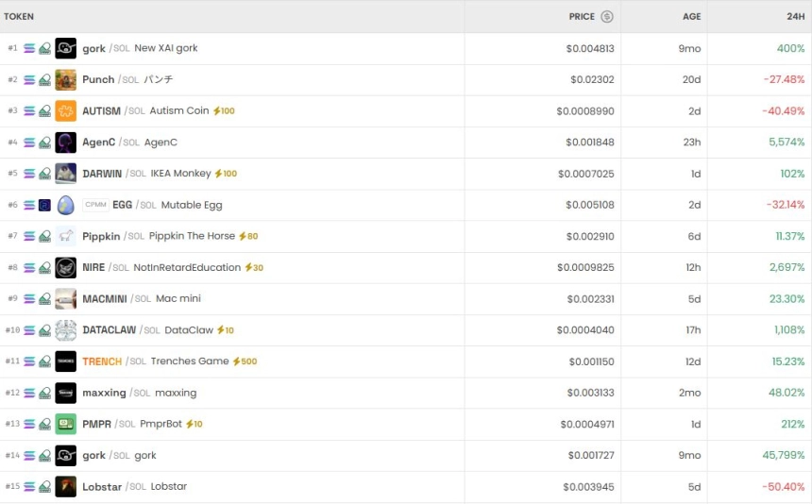Image resolution: width=812 pixels, height=504 pixels.
Task: Click the dollar icon beside PRICE header
Action: coord(607,16)
